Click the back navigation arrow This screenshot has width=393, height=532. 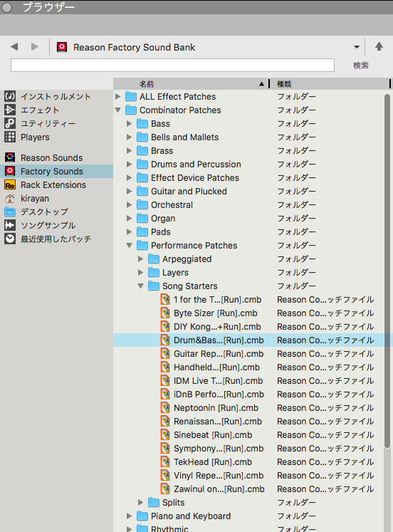pos(14,46)
